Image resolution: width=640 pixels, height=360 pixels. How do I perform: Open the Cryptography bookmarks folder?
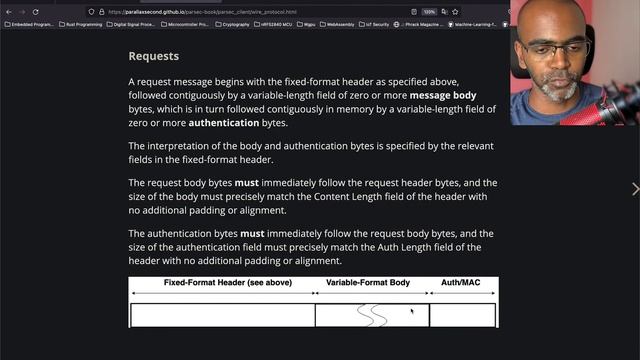tap(232, 24)
